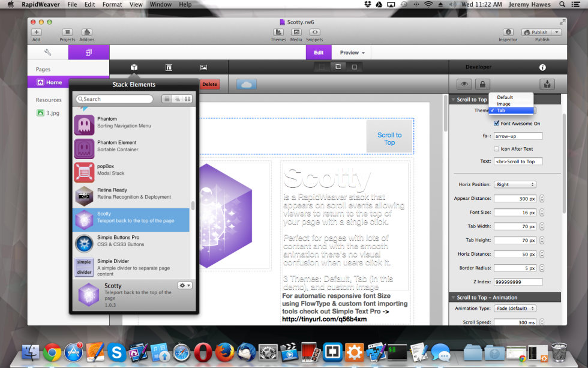Open the Publish dropdown arrow

point(557,32)
